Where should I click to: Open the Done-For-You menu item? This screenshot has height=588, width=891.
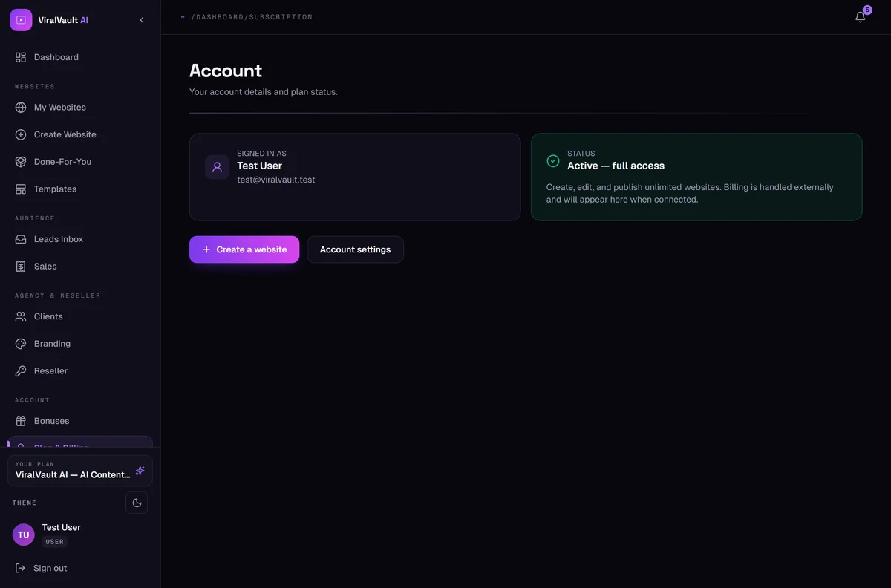click(x=80, y=162)
